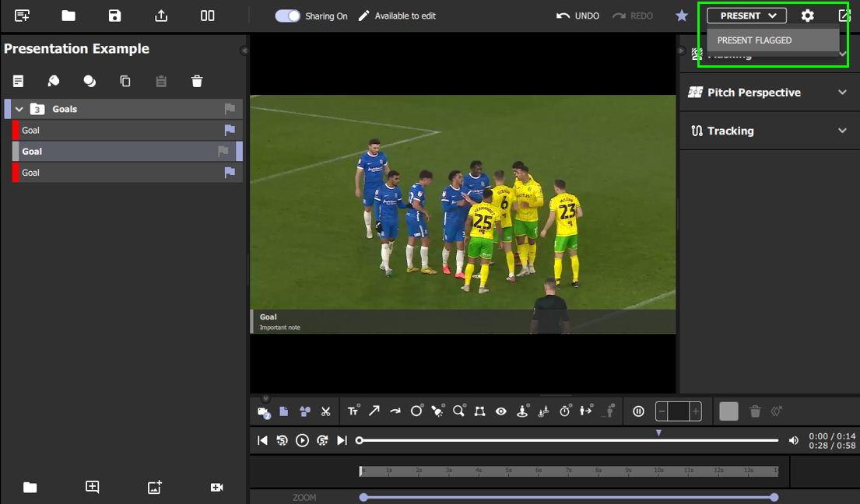The height and width of the screenshot is (504, 860).
Task: Click the scissors trim tool
Action: 325,411
